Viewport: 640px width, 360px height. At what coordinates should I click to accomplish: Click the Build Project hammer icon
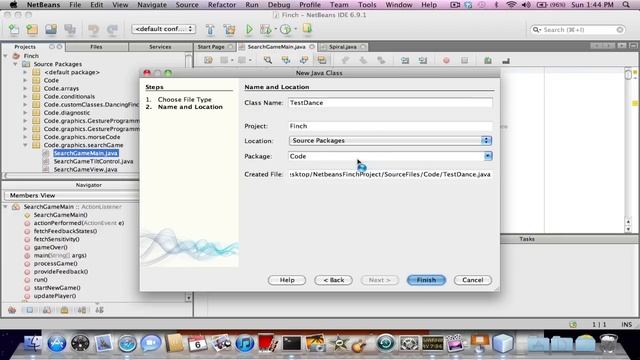pyautogui.click(x=210, y=29)
